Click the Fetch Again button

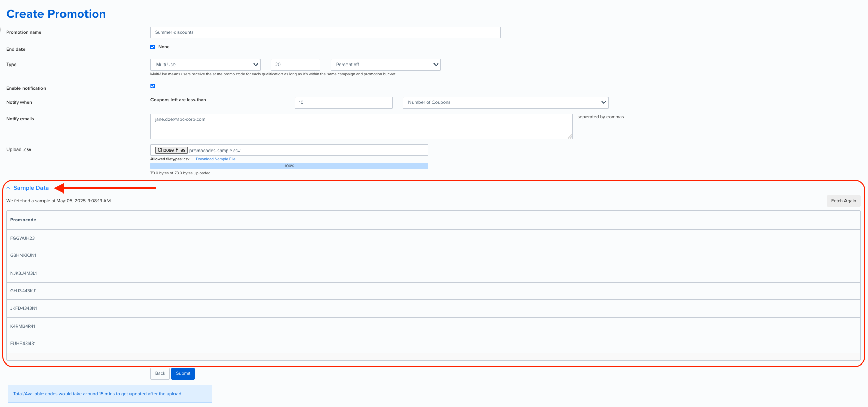point(843,201)
